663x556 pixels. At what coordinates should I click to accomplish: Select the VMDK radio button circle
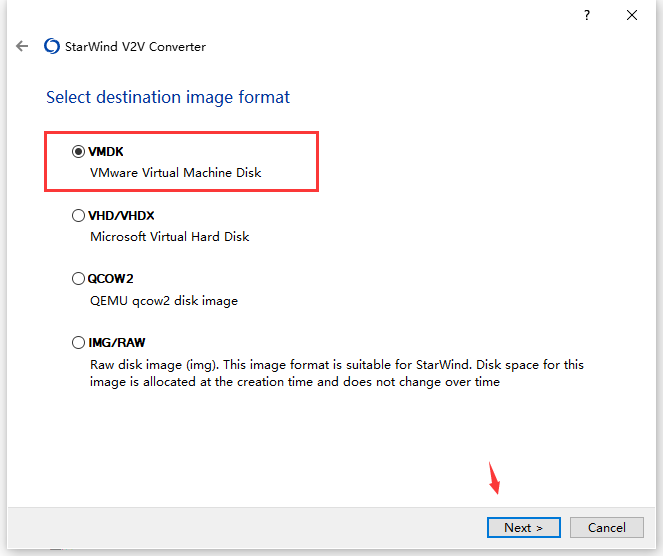pos(78,151)
